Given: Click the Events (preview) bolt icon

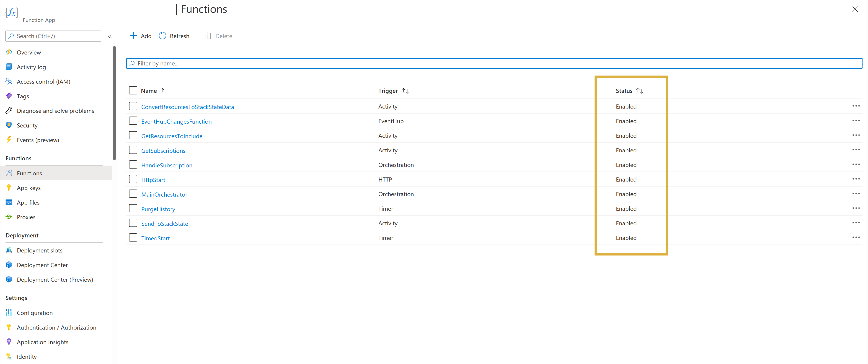Looking at the screenshot, I should click(x=9, y=140).
